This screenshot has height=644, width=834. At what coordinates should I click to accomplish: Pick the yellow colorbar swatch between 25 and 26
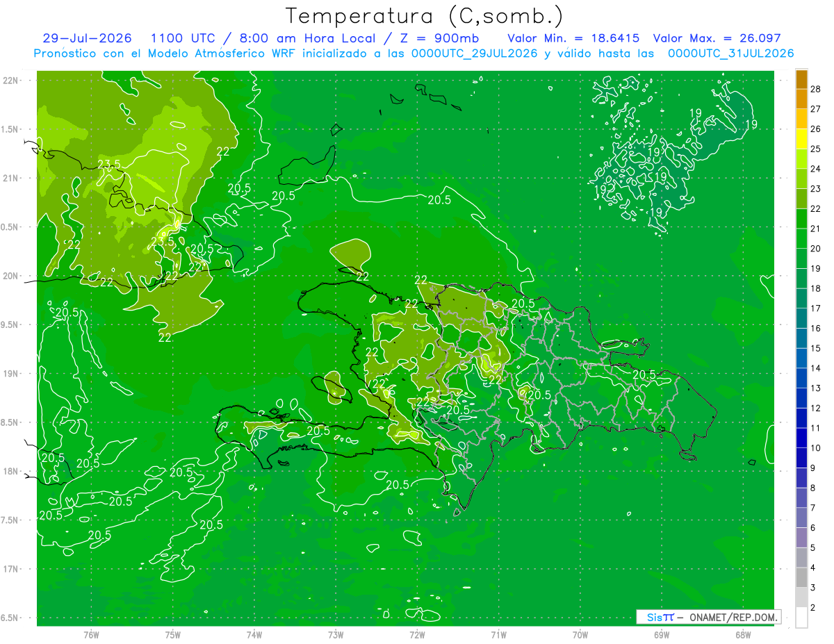pos(801,139)
